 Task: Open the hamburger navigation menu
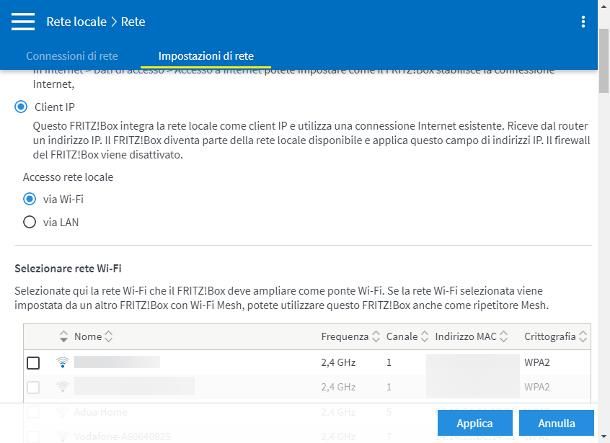click(22, 21)
